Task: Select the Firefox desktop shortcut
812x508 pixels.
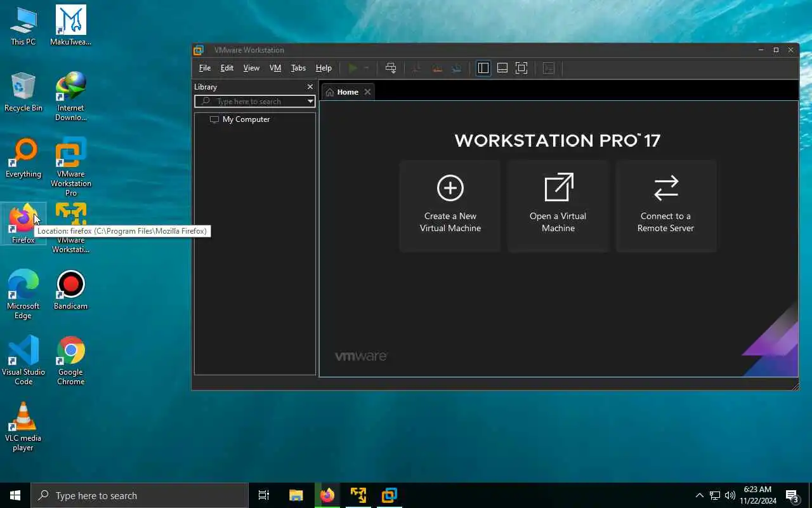Action: coord(23,224)
